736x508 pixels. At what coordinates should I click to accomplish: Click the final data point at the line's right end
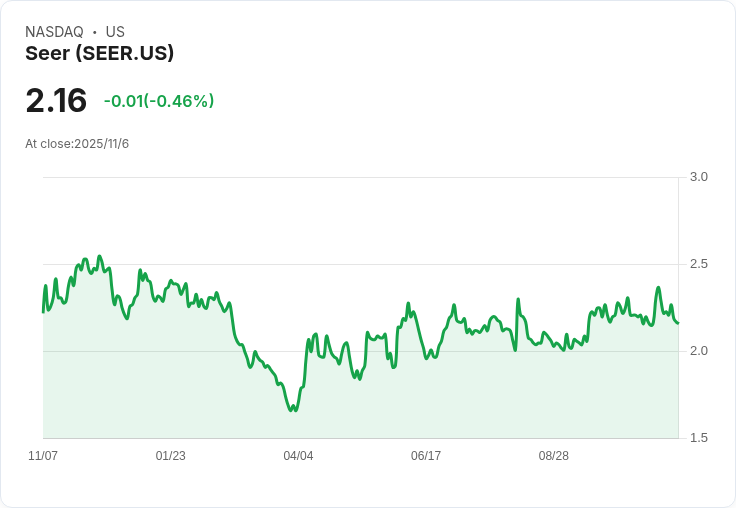tap(677, 323)
